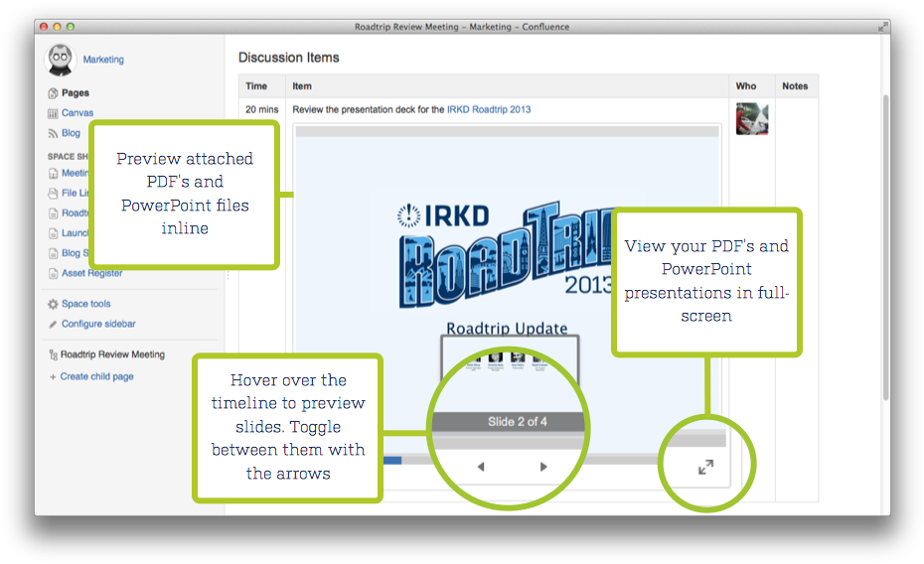
Task: Click the Launch shortcut page icon
Action: [53, 233]
